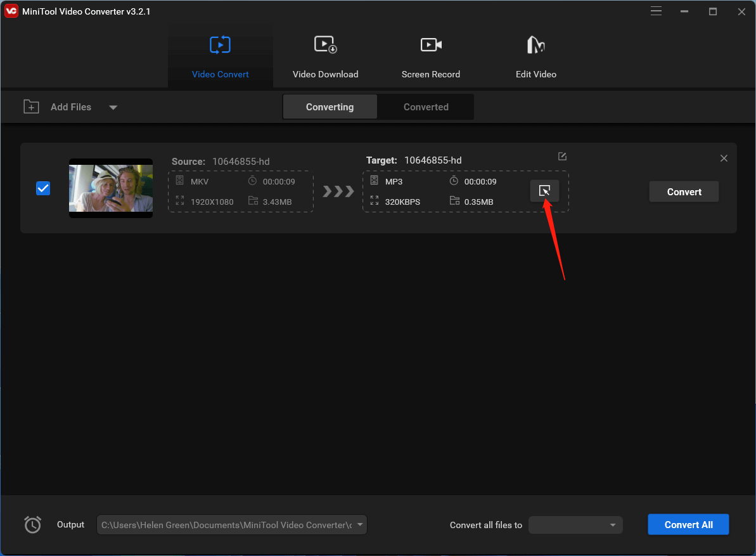Remove the file with the X icon
Image resolution: width=756 pixels, height=556 pixels.
click(724, 158)
